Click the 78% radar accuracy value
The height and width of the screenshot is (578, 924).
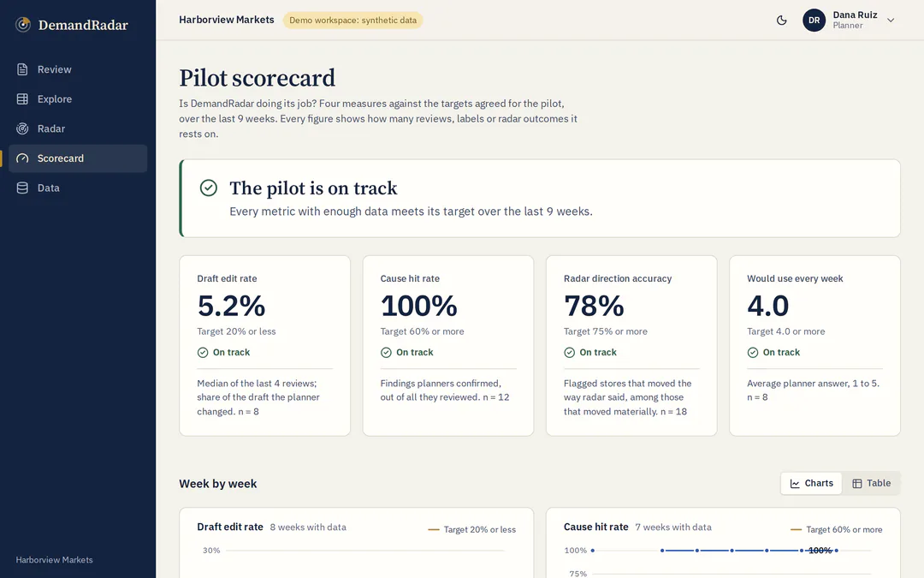pyautogui.click(x=594, y=306)
